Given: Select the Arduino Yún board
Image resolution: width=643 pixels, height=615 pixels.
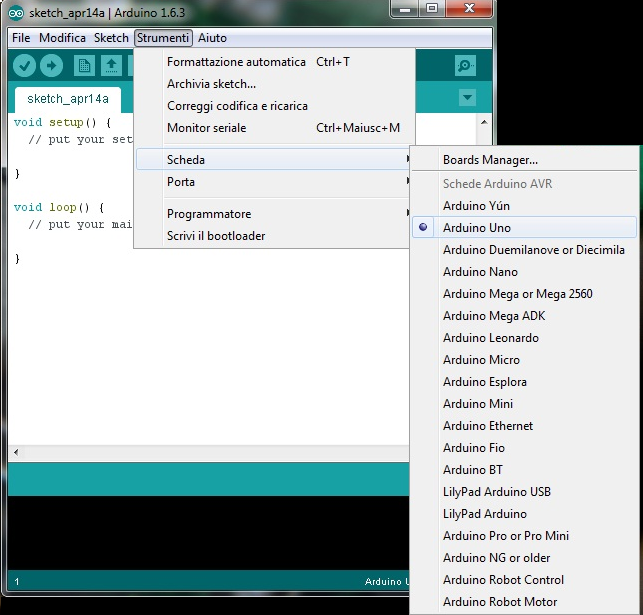Looking at the screenshot, I should (524, 206).
